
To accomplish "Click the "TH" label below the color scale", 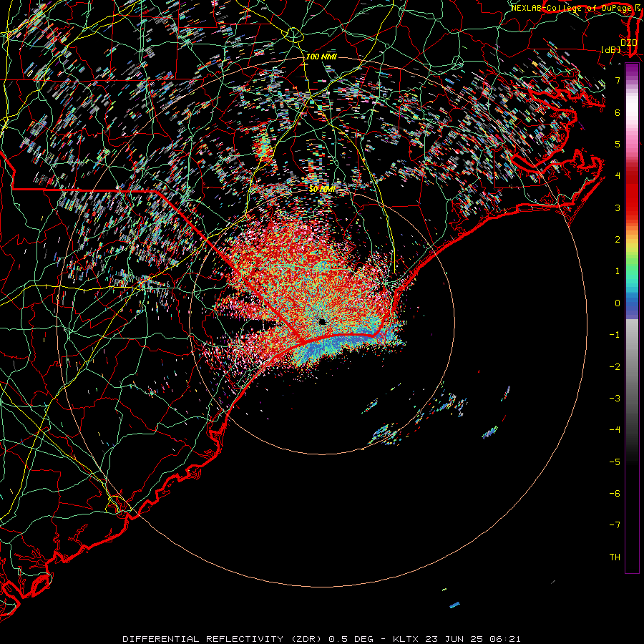I will [x=615, y=557].
